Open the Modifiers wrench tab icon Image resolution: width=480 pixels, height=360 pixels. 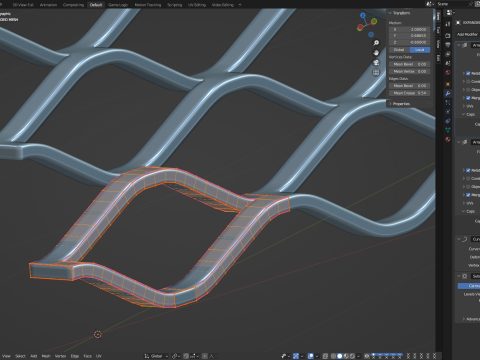pos(448,94)
